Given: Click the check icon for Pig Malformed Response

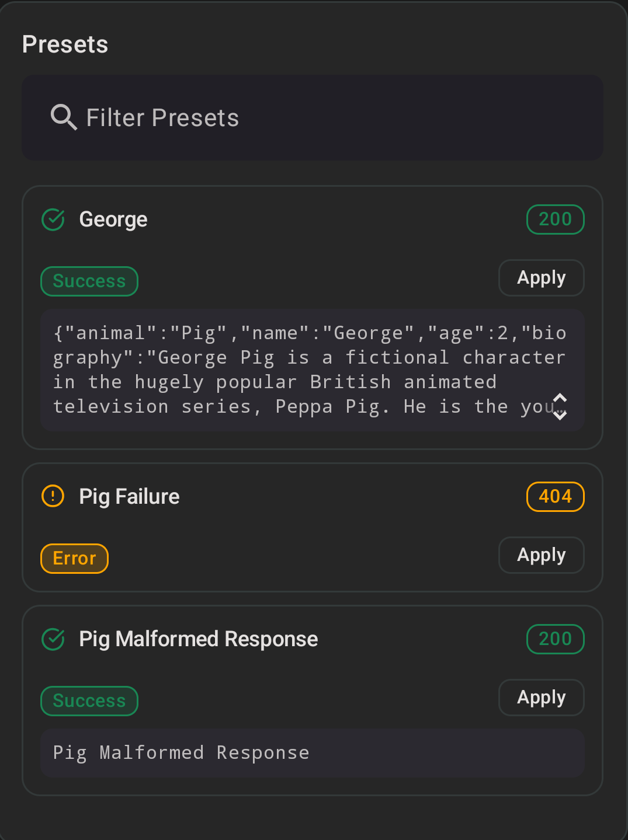Looking at the screenshot, I should (52, 639).
